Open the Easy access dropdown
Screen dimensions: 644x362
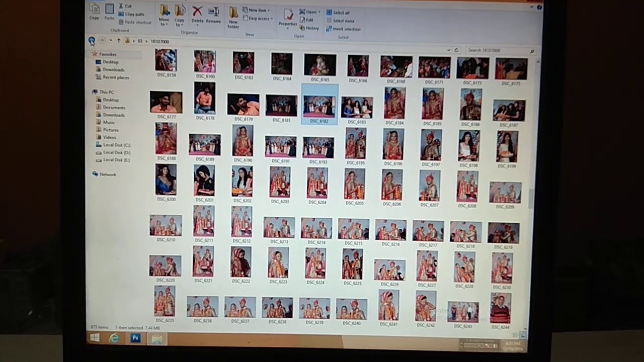[x=258, y=19]
